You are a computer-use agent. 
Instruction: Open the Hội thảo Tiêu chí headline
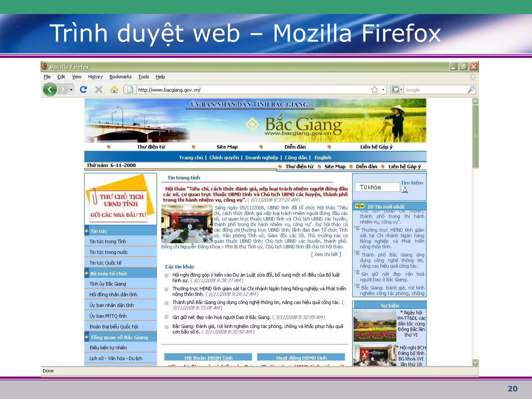[x=255, y=194]
